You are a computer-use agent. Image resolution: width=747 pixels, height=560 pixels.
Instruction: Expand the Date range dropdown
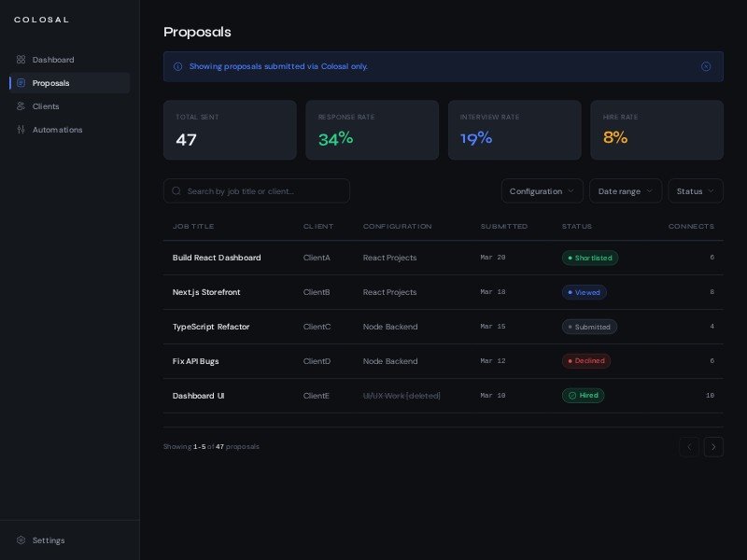(626, 190)
